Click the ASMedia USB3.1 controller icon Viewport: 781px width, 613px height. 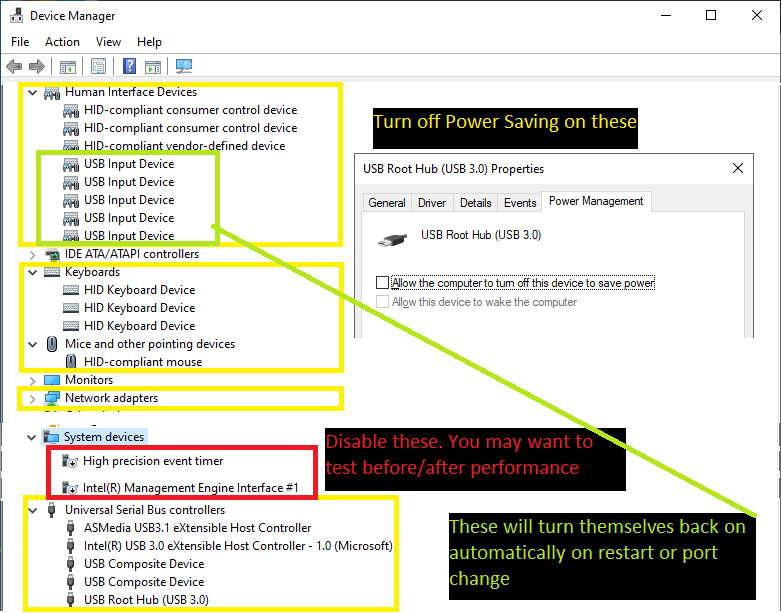pos(72,528)
